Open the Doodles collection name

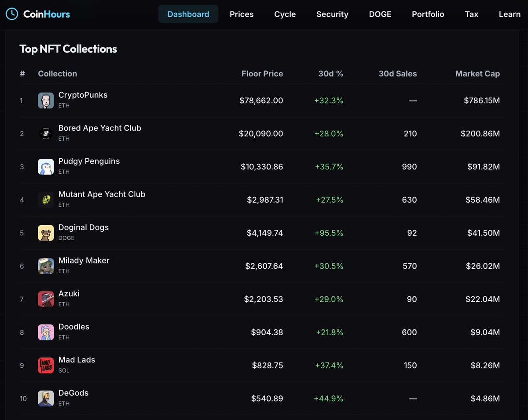[74, 327]
